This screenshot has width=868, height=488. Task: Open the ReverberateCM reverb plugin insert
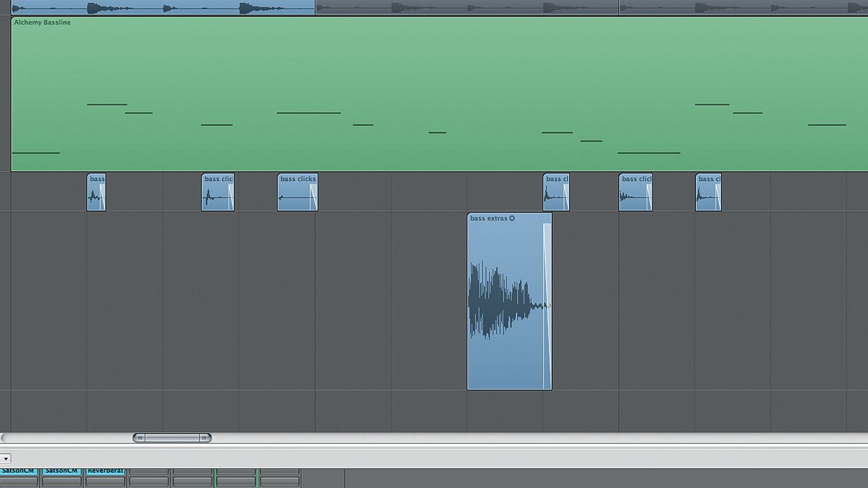105,471
